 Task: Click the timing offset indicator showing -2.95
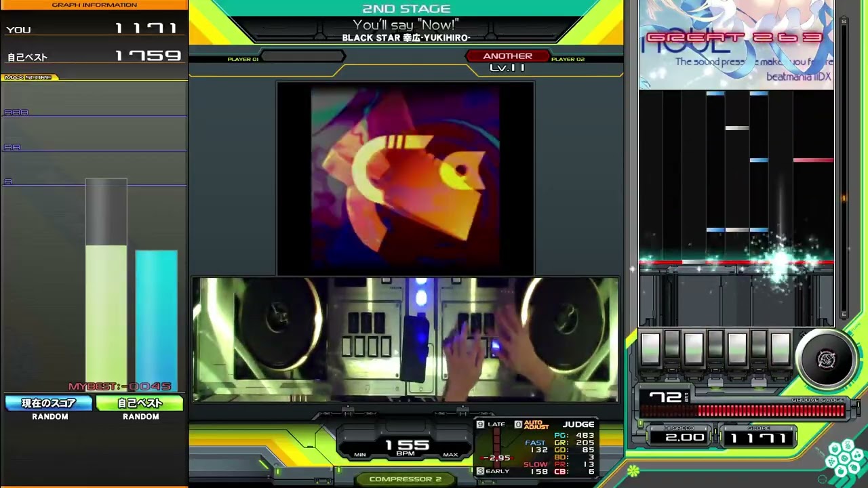pos(496,458)
